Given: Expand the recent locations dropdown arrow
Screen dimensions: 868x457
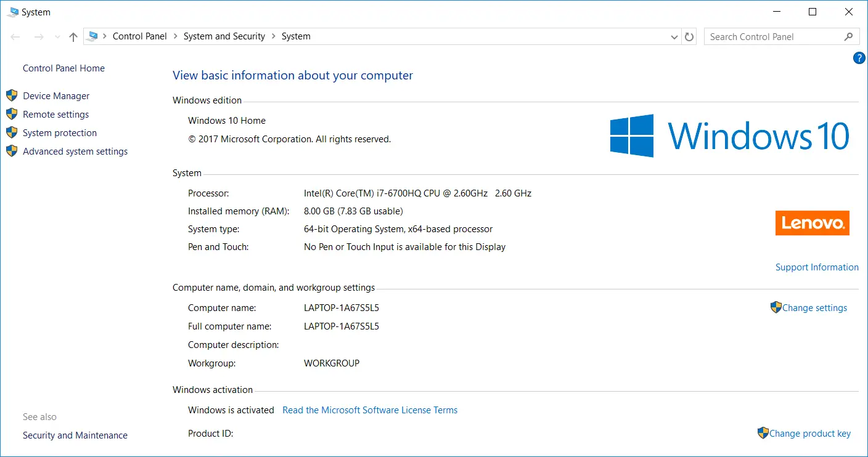Looking at the screenshot, I should (x=57, y=37).
